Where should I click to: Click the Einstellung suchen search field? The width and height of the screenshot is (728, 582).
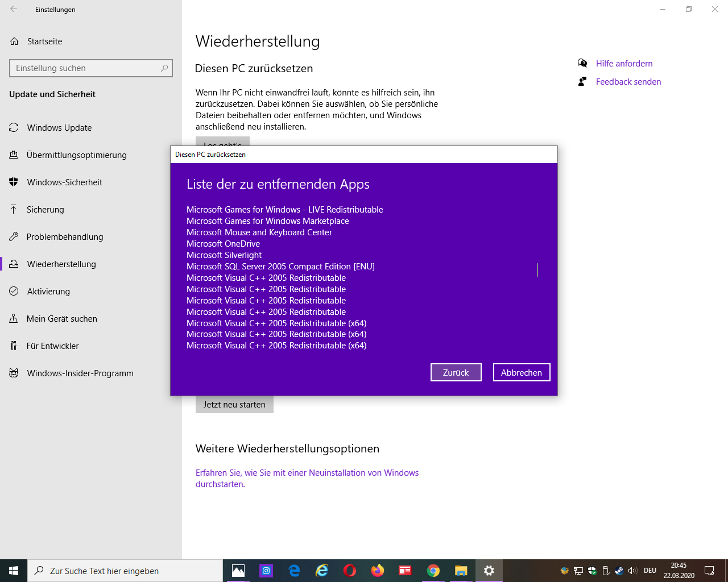click(91, 68)
